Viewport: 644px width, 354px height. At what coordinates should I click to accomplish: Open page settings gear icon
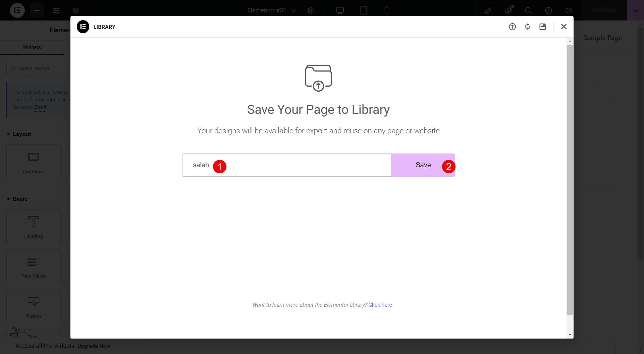pos(311,10)
